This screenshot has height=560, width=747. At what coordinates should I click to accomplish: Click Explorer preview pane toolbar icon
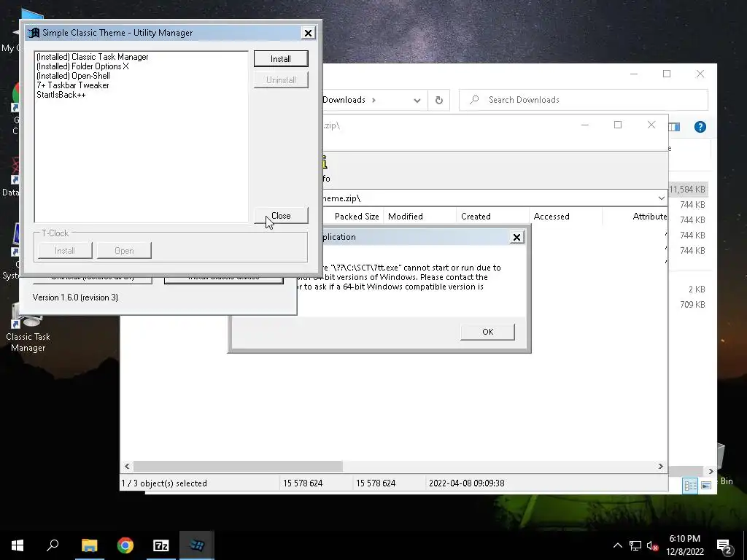[x=674, y=127]
